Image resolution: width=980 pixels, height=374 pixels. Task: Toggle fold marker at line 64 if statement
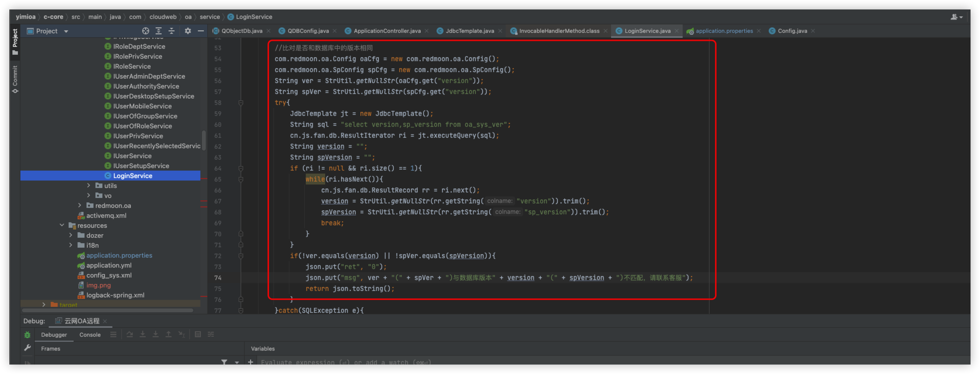[241, 168]
